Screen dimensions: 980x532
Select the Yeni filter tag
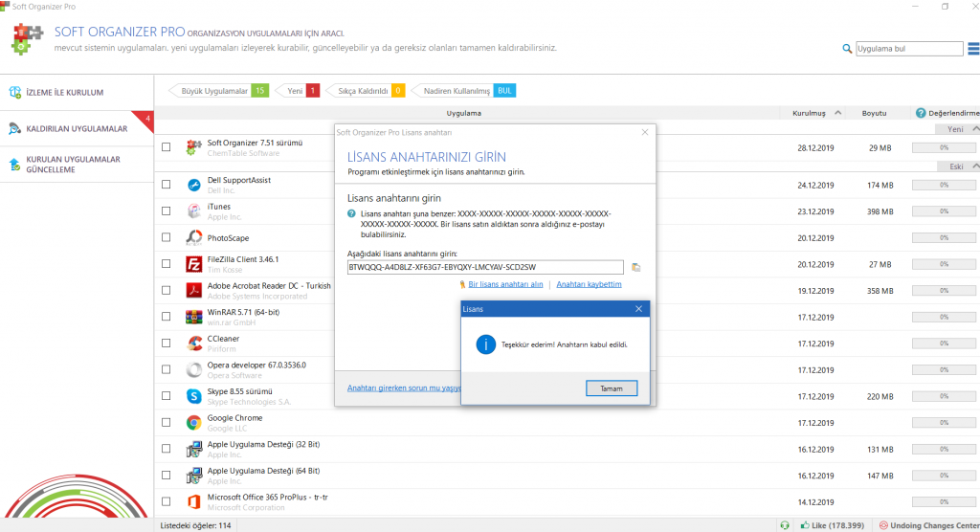[x=299, y=91]
